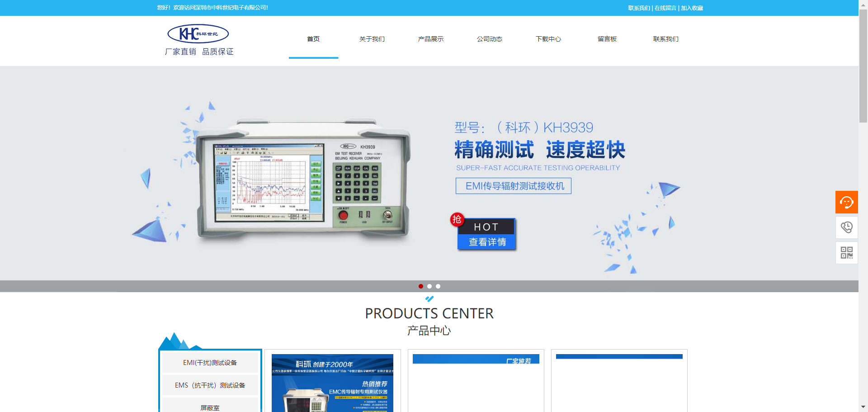Open the 科环 EMC product thumbnail
This screenshot has width=868, height=412.
(x=332, y=383)
